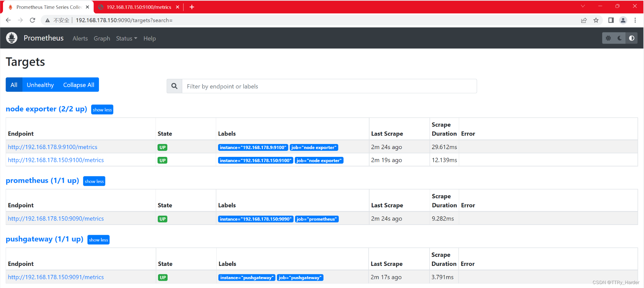Click 2m 19s ago last scrape value
Screen dimensions: 644x288
pos(387,160)
